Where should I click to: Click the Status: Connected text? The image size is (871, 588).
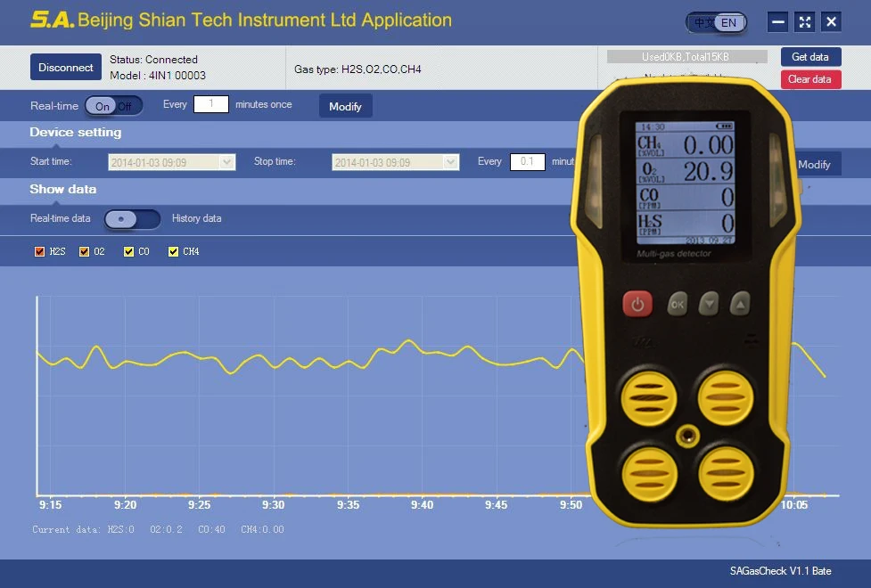(x=153, y=60)
